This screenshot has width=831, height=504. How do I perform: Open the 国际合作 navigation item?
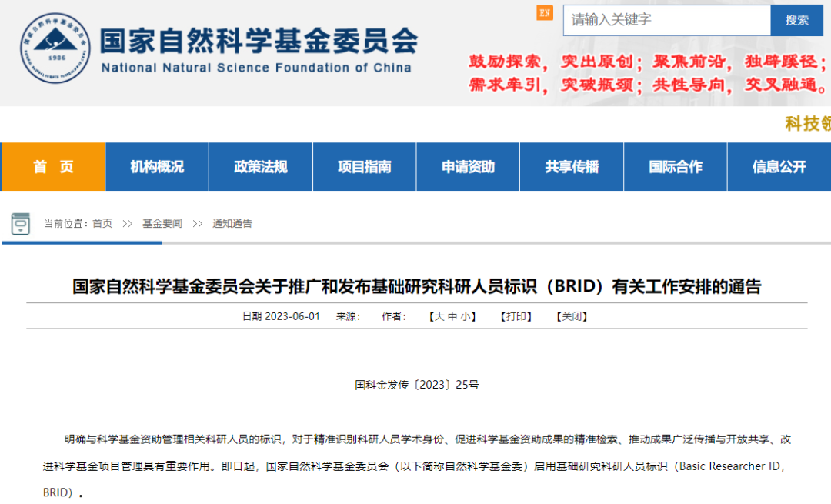(676, 167)
